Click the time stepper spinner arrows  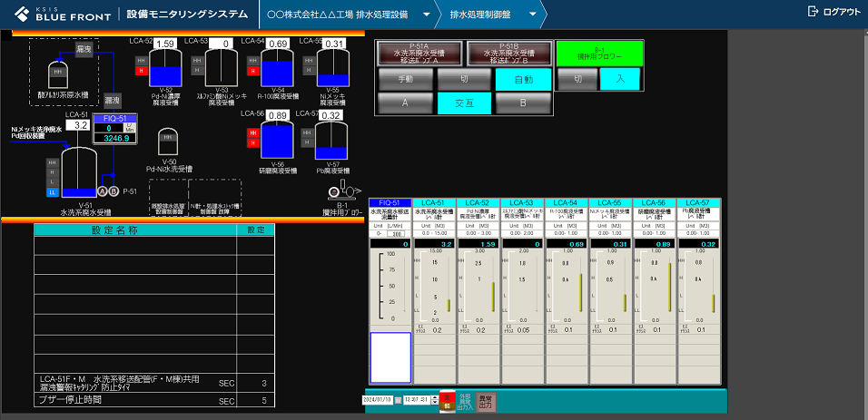pyautogui.click(x=434, y=399)
